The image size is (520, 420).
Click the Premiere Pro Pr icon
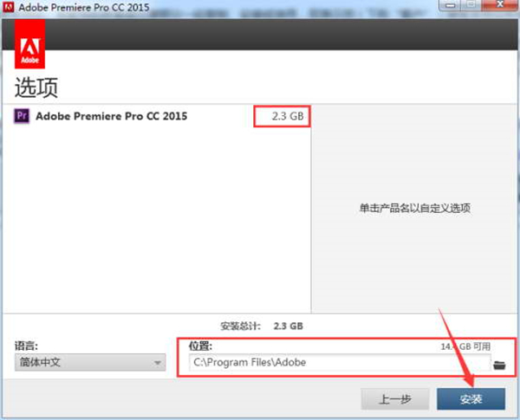22,116
